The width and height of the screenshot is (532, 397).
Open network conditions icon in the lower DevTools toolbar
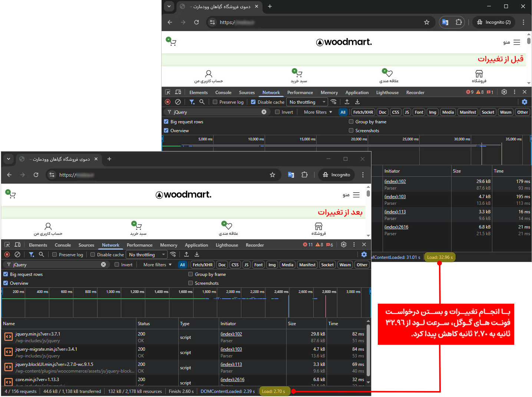tap(173, 254)
